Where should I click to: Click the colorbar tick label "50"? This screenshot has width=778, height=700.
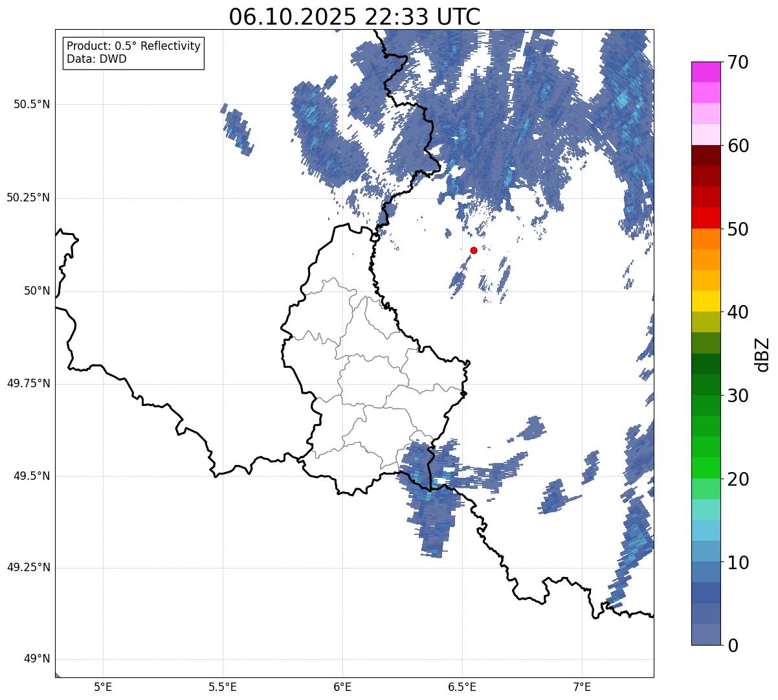point(738,229)
